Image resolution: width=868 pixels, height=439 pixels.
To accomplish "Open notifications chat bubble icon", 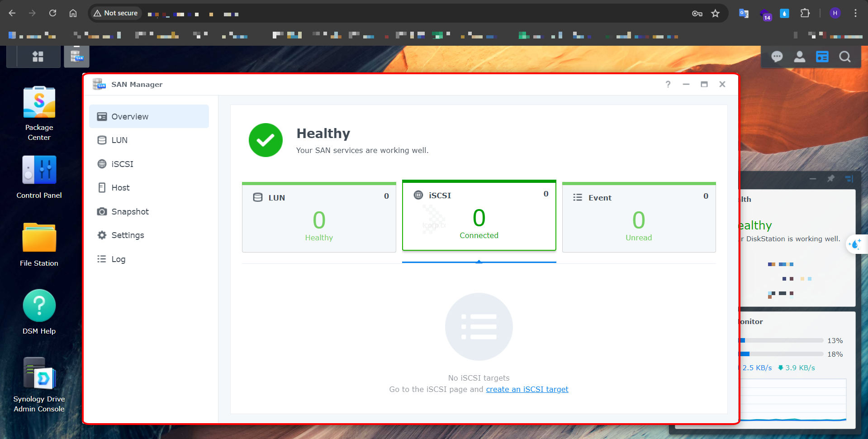I will tap(777, 57).
